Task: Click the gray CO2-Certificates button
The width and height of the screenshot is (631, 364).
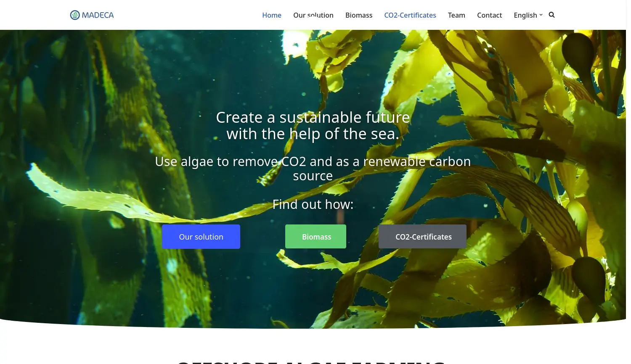Action: coord(422,237)
